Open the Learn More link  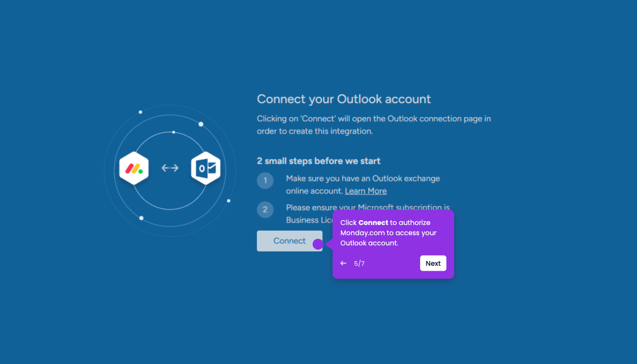pos(366,191)
